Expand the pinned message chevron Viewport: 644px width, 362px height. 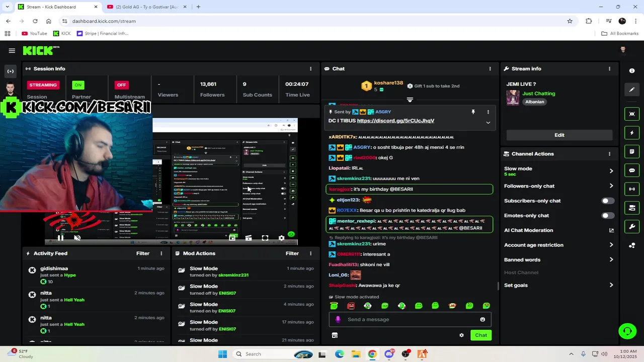tap(488, 122)
